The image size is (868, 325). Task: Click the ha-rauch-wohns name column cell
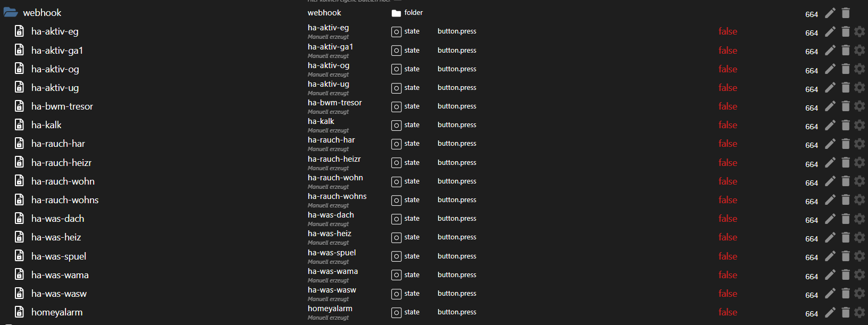tap(337, 196)
